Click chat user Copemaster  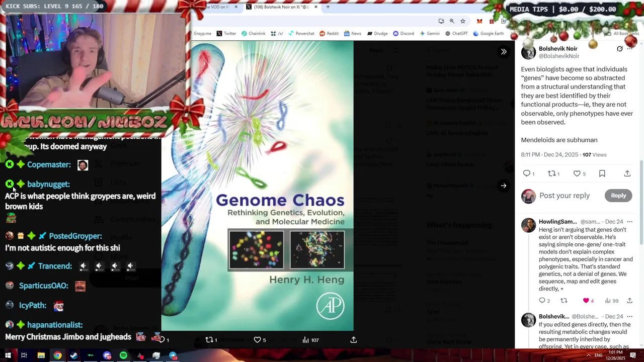point(49,164)
